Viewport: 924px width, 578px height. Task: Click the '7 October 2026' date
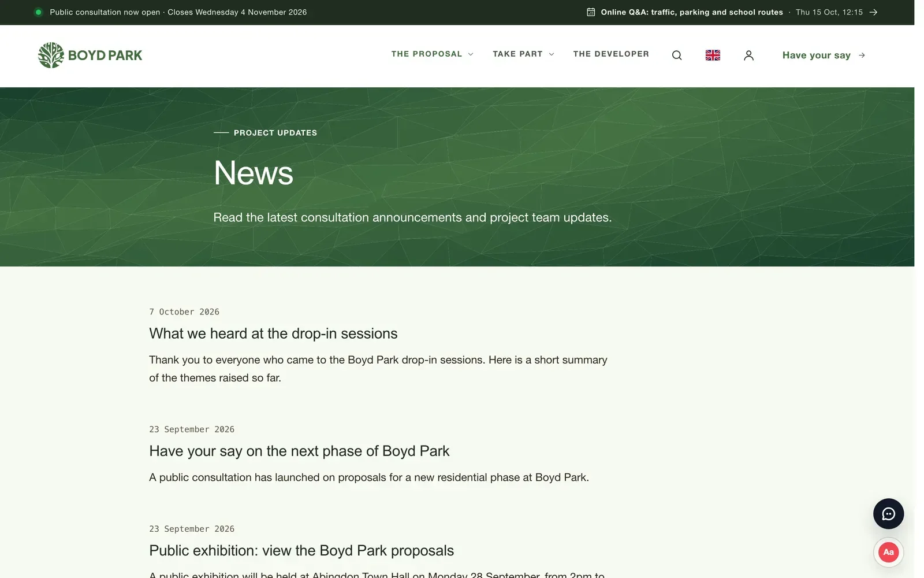(184, 312)
